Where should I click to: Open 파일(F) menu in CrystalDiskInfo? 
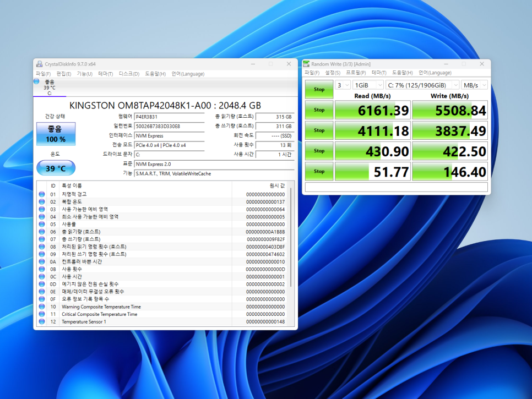tap(43, 74)
